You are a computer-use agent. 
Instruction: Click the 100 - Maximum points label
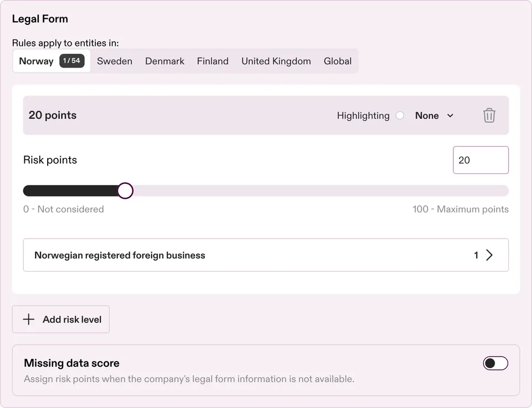461,209
